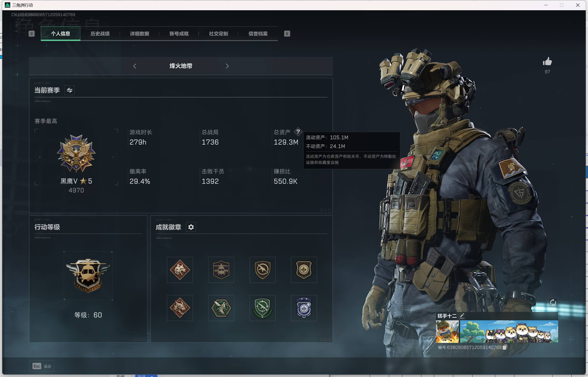Select the wolf head achievement badge

pos(180,270)
